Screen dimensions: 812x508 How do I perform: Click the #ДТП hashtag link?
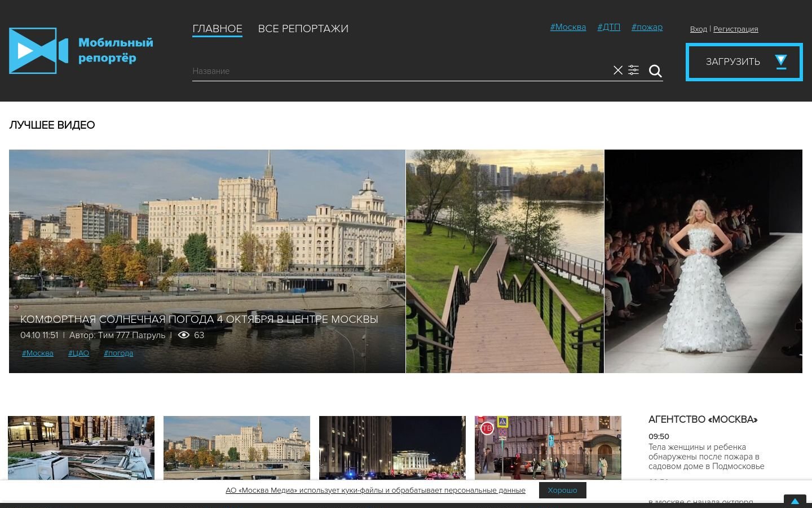pyautogui.click(x=609, y=27)
